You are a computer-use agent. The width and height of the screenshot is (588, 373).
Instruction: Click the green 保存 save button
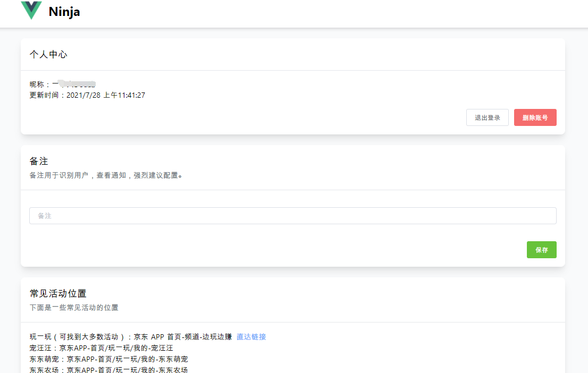pyautogui.click(x=542, y=250)
